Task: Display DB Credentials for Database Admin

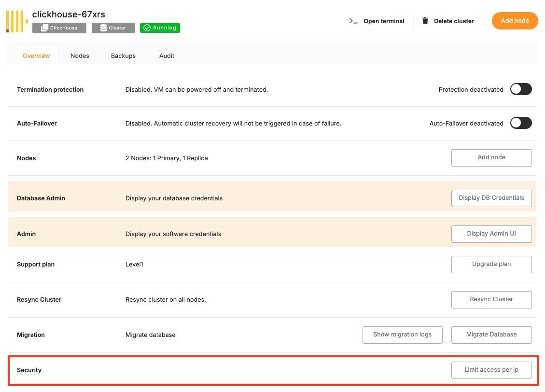Action: point(491,198)
